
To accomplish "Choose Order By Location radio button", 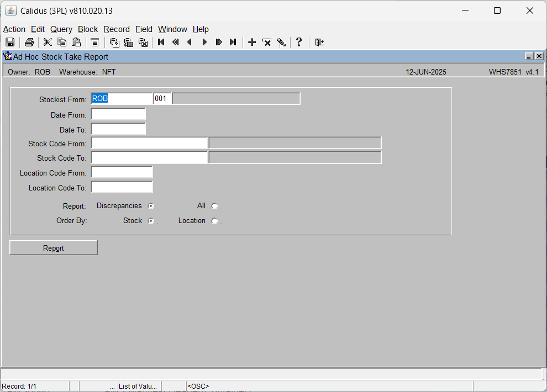I will coord(214,221).
